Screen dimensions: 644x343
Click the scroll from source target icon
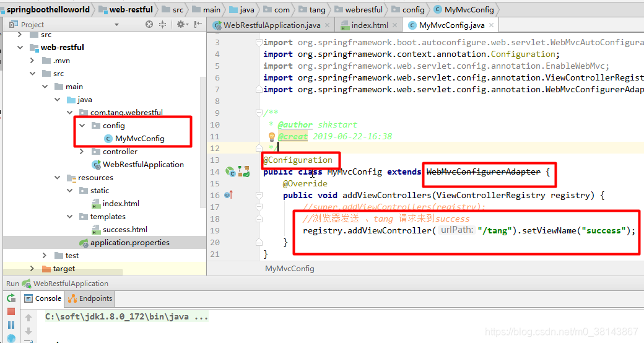tap(149, 25)
